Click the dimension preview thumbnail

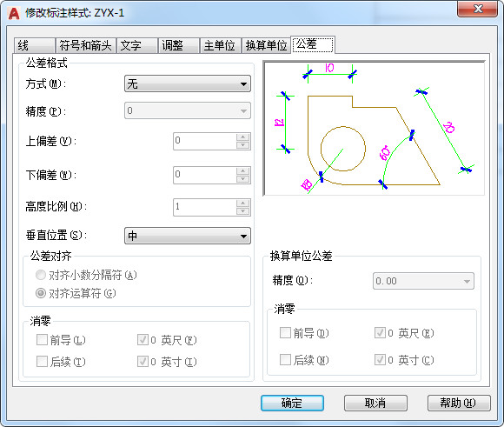374,128
